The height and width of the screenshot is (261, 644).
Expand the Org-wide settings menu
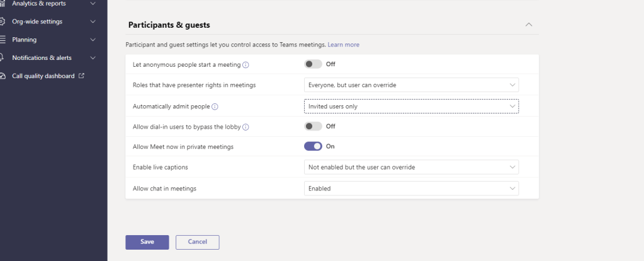[93, 21]
